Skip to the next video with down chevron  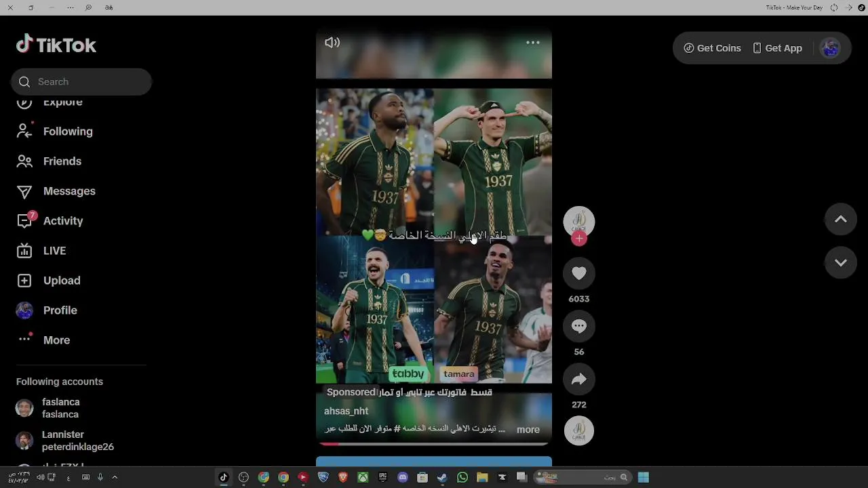pos(841,263)
